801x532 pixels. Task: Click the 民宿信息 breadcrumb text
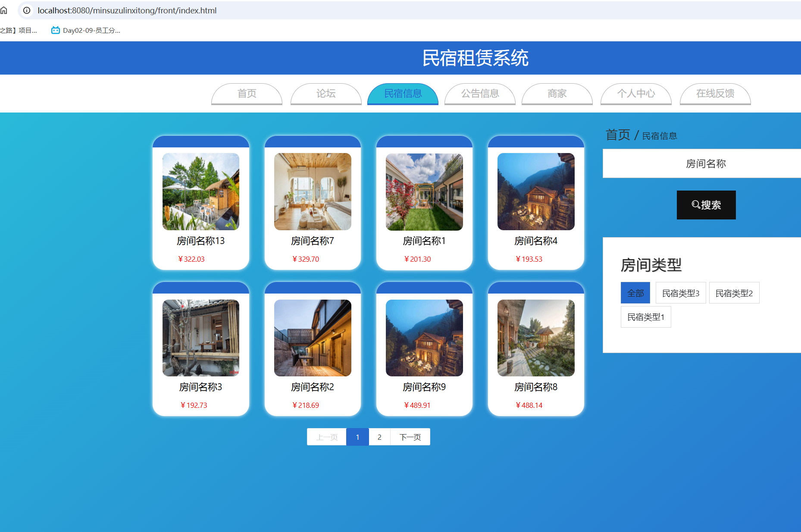click(x=660, y=136)
